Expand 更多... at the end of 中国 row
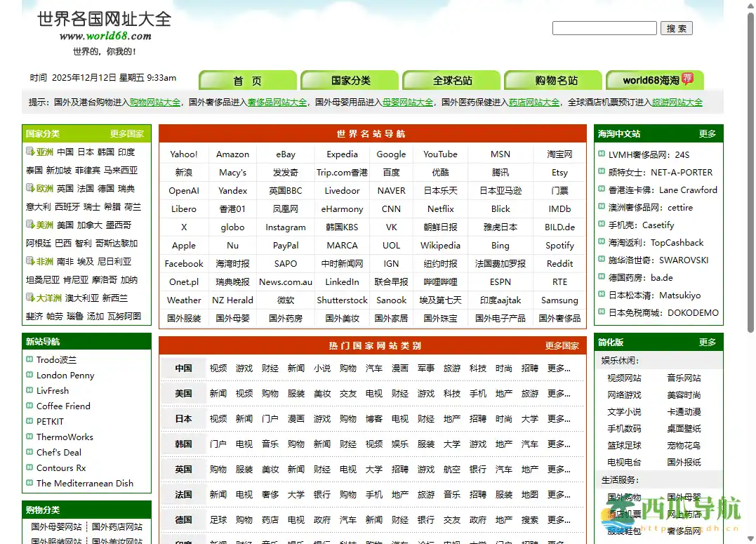This screenshot has height=544, width=756. pyautogui.click(x=556, y=368)
